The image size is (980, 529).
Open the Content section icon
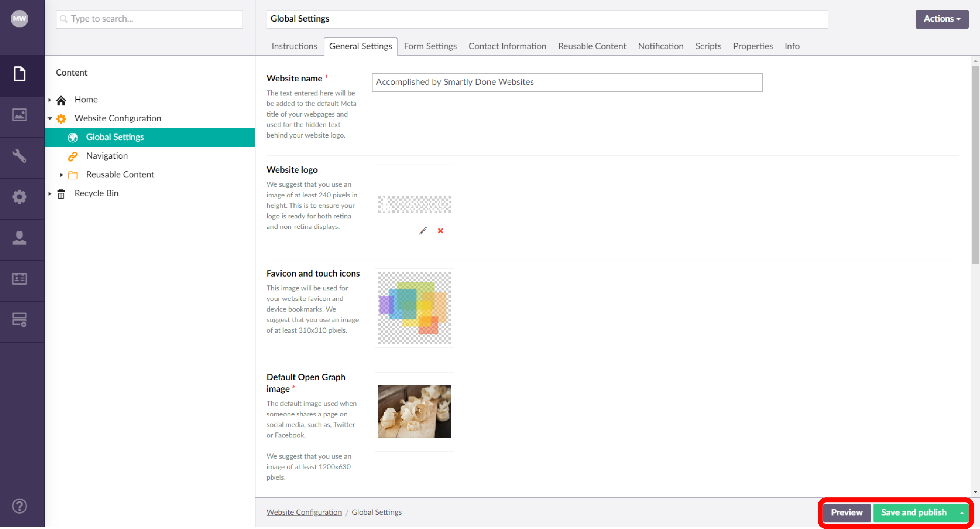pyautogui.click(x=19, y=74)
